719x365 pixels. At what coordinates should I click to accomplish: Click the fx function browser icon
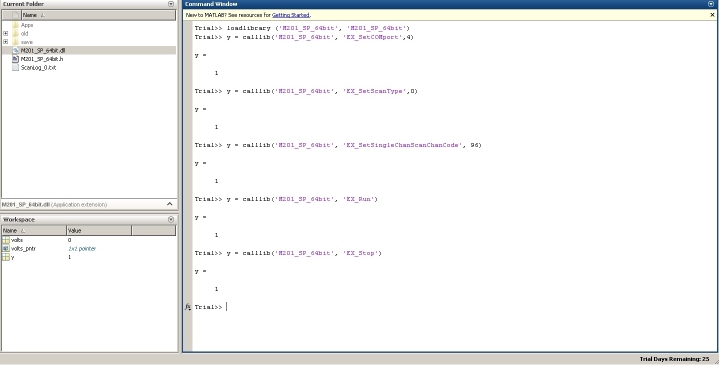point(188,307)
